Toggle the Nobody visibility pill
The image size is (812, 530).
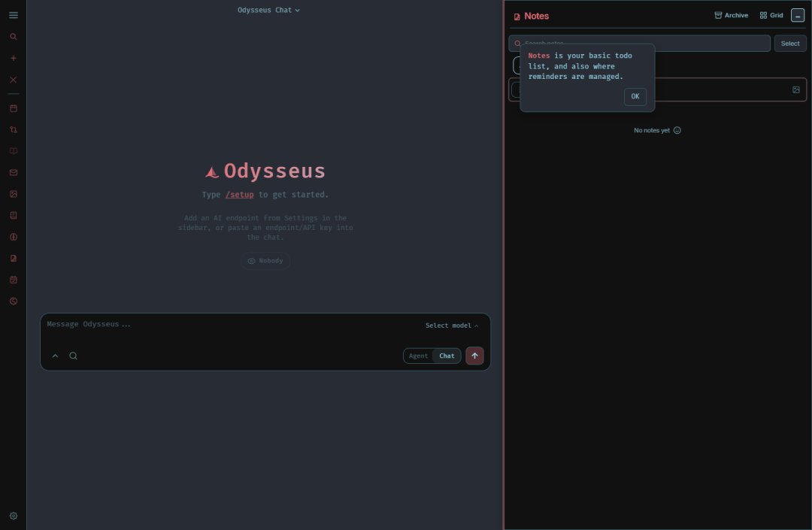(265, 261)
